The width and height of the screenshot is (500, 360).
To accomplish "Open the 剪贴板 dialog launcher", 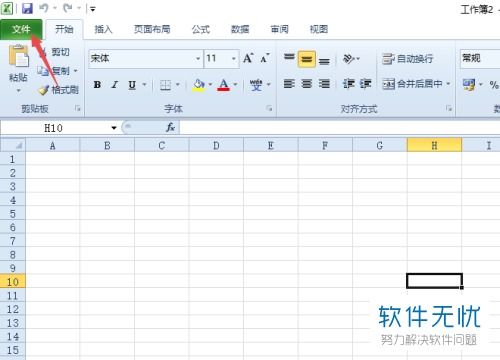I will pos(78,108).
